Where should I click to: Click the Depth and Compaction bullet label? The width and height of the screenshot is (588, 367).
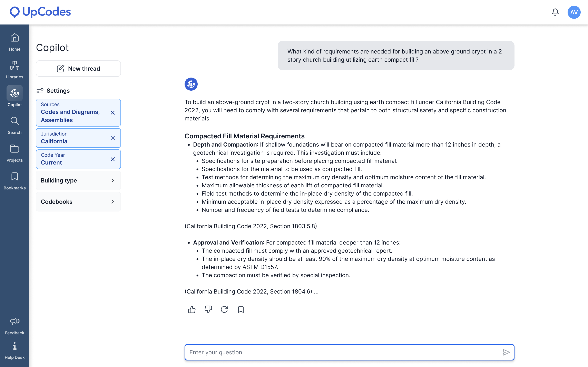pyautogui.click(x=225, y=145)
